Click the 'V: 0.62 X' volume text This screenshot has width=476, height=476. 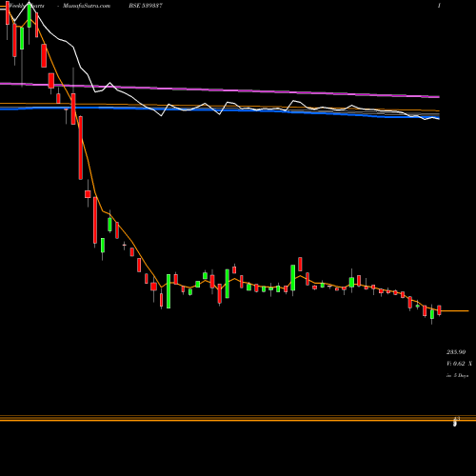pos(459,364)
